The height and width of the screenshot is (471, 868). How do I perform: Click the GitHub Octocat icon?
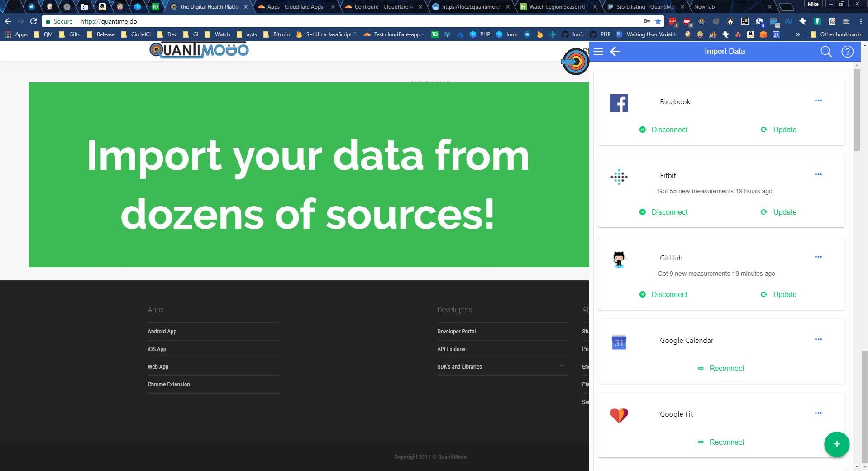pyautogui.click(x=619, y=260)
